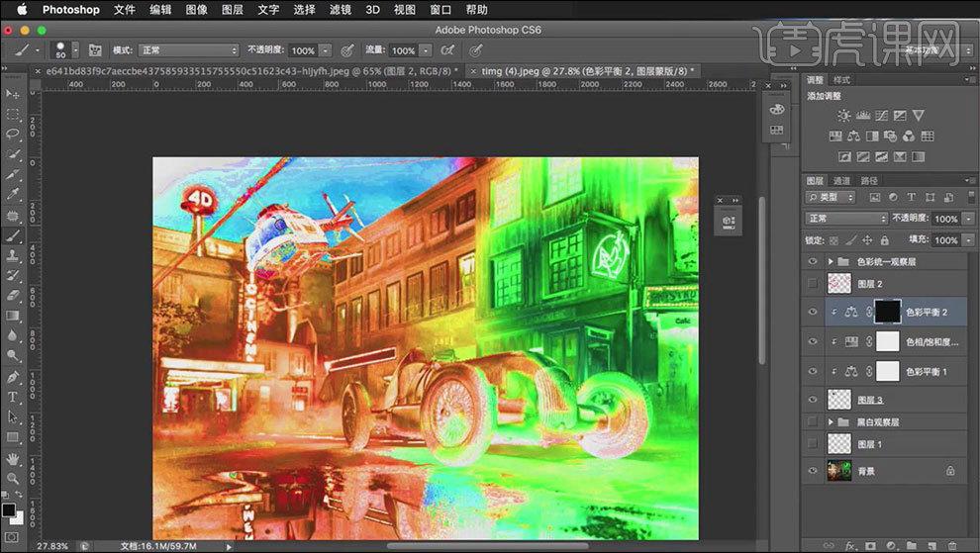Show the 图层 1 layer
The width and height of the screenshot is (980, 553).
point(813,444)
